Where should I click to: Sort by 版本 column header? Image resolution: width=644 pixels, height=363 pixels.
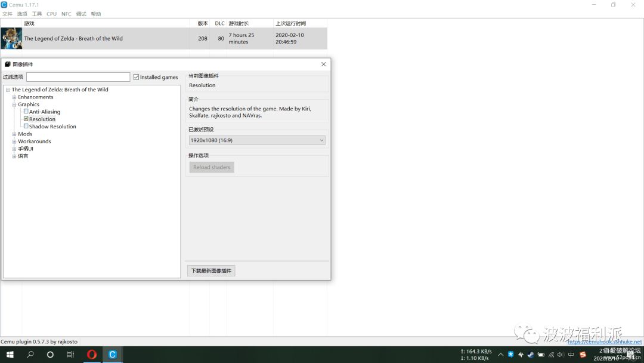[203, 23]
